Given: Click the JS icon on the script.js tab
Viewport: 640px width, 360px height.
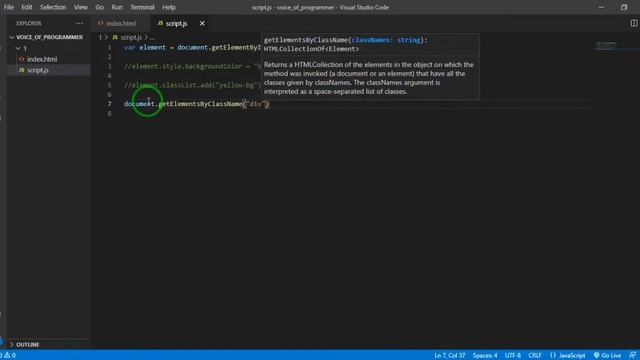Looking at the screenshot, I should pyautogui.click(x=160, y=24).
